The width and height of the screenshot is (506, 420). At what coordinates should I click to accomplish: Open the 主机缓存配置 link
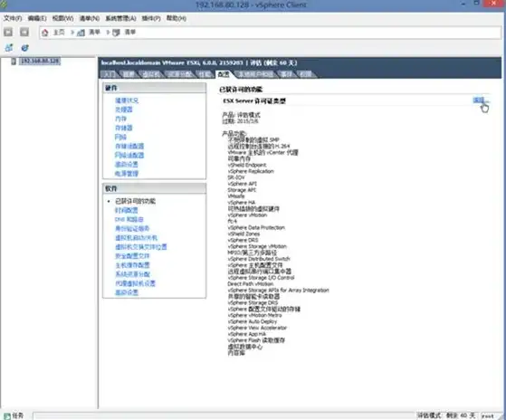pos(132,265)
